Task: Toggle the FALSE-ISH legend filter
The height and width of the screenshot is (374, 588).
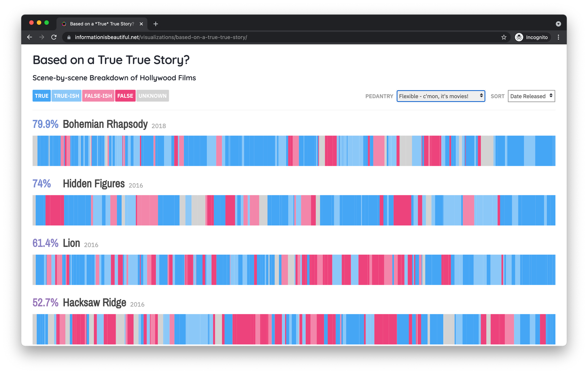Action: (98, 96)
